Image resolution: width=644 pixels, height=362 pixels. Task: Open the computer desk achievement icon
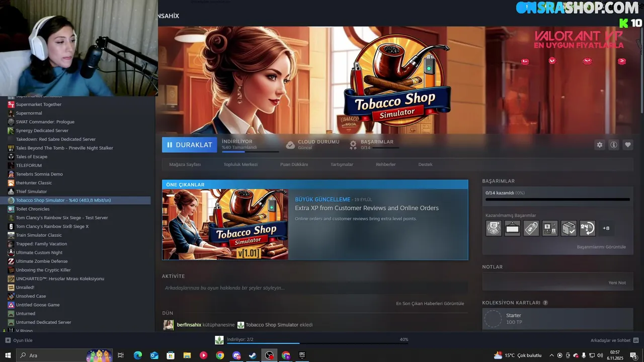[550, 228]
